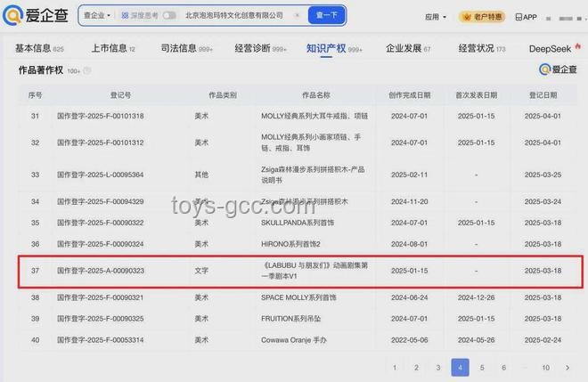This screenshot has height=382, width=588.
Task: Click SKULLPANDA系列首饰 work name
Action: tap(298, 223)
